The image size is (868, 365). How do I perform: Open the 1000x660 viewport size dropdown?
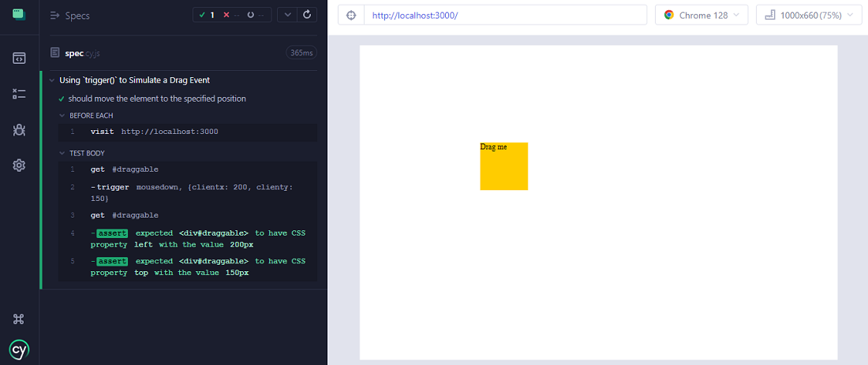(808, 16)
